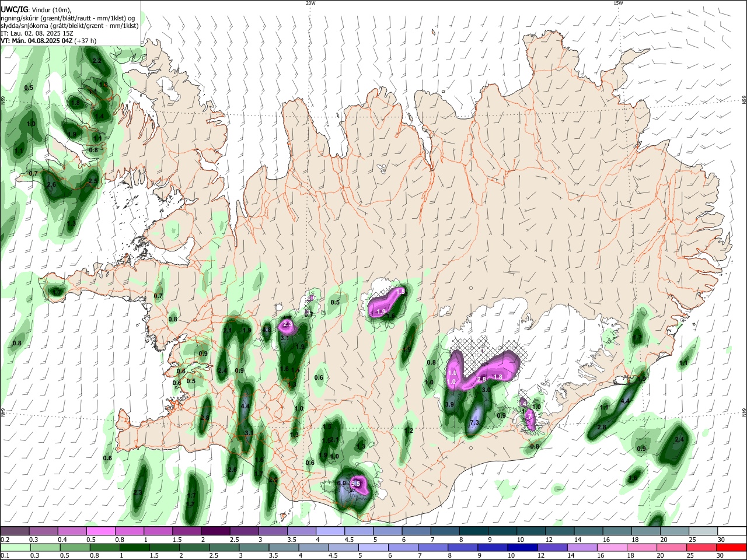Click the 5.5 value inside the pink snow area

[x=355, y=484]
